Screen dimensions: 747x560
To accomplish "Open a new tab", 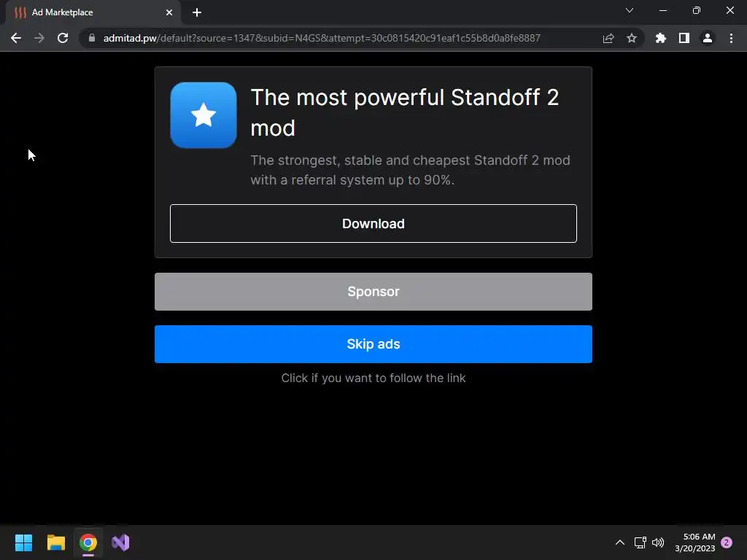I will pos(197,12).
